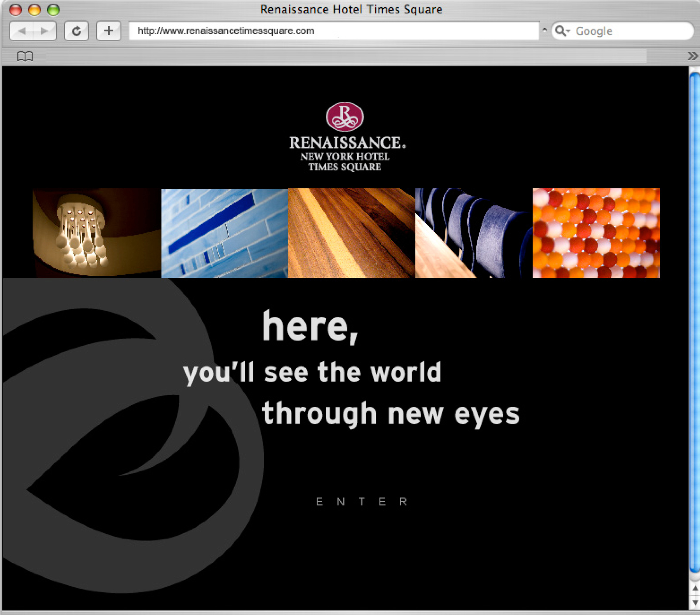
Task: Click the browser Back arrow button
Action: [22, 31]
